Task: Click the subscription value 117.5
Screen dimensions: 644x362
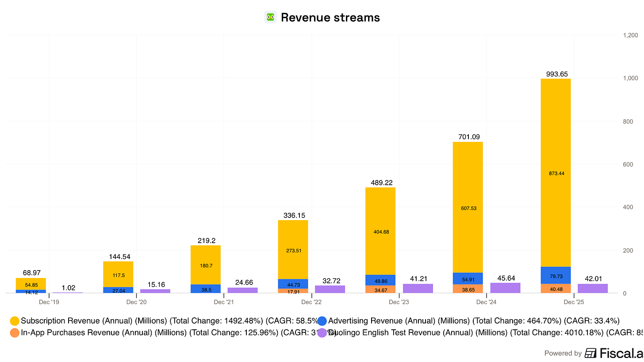Action: (x=118, y=274)
